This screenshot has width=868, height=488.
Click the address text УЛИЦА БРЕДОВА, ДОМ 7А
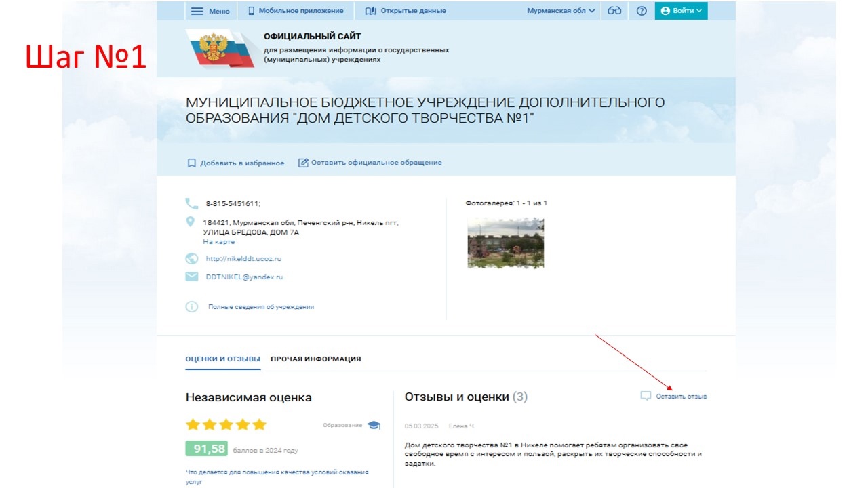pos(251,232)
